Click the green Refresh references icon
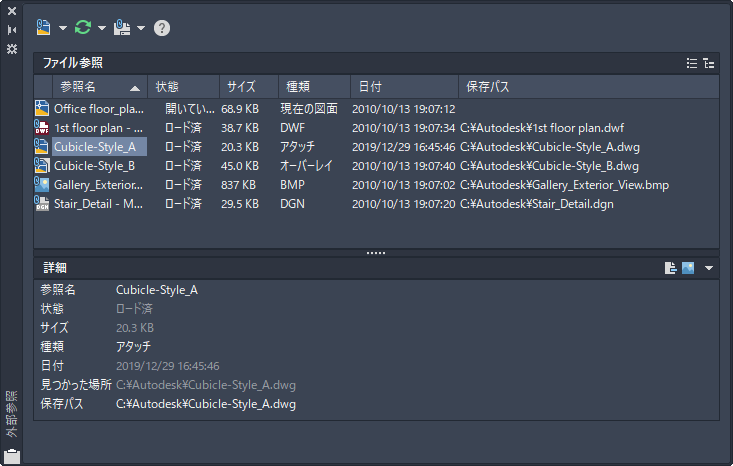 [x=83, y=28]
